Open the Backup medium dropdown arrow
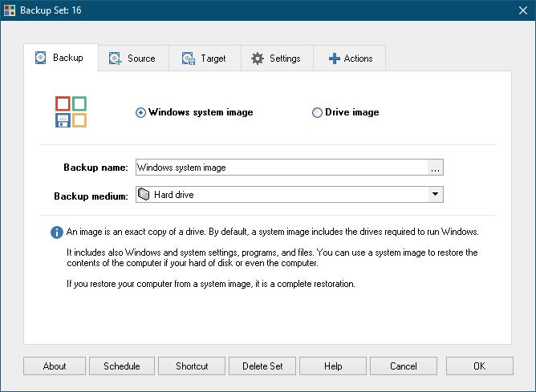The height and width of the screenshot is (392, 536). (435, 194)
